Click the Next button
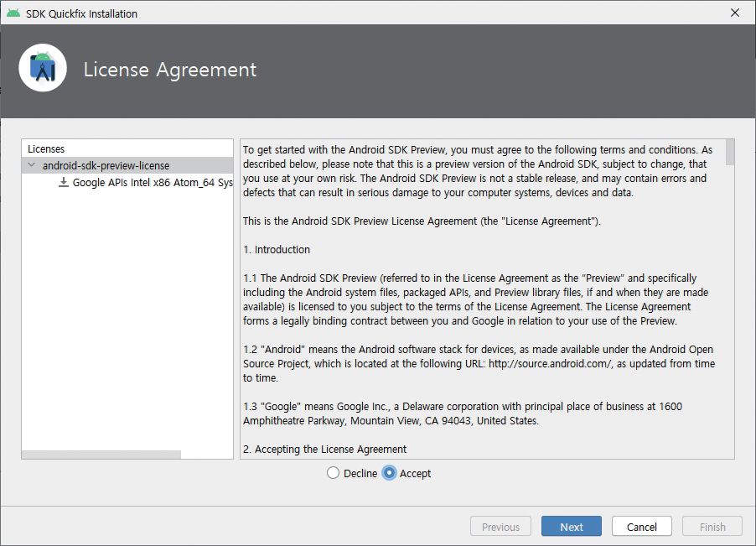The image size is (756, 546). point(572,526)
